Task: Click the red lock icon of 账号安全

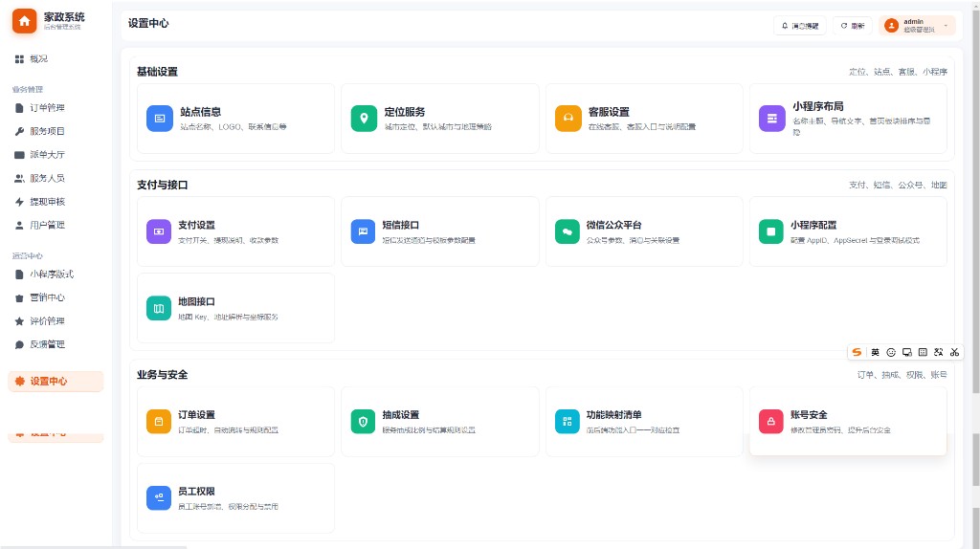Action: click(x=770, y=422)
